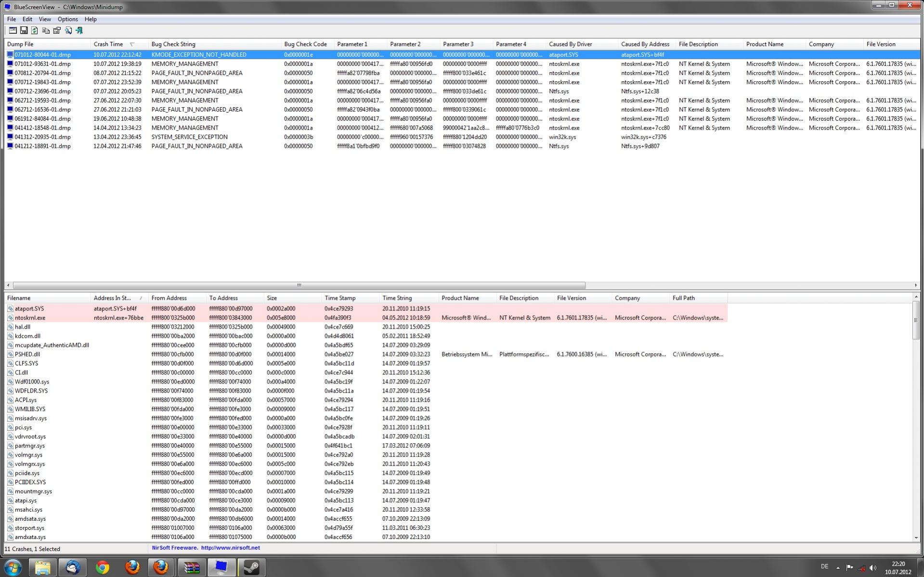Select crash dump 070712-23696-01.dmp

(x=462, y=91)
